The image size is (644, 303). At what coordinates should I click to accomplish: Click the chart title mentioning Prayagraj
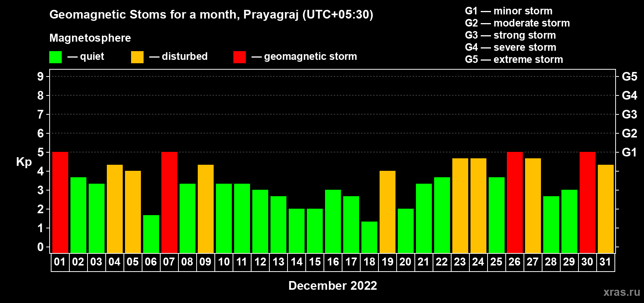tap(211, 14)
